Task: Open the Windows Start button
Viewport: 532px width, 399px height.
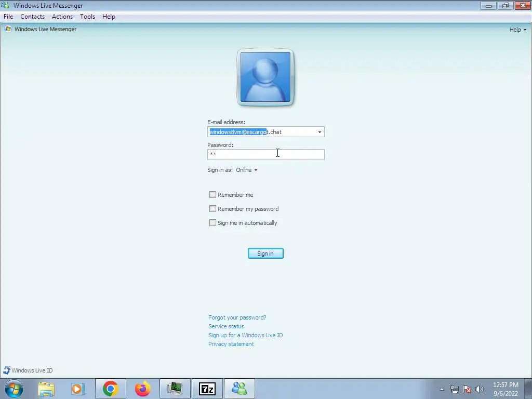Action: pos(14,389)
